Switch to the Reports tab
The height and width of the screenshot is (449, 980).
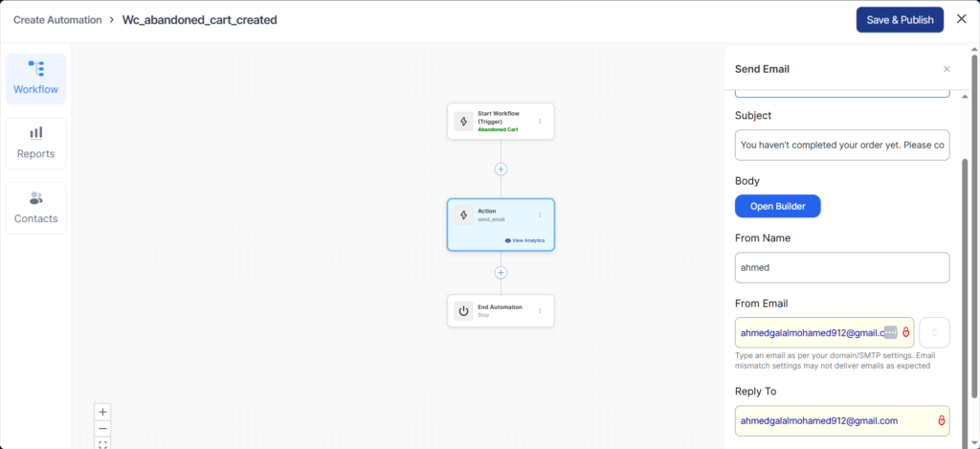(35, 143)
